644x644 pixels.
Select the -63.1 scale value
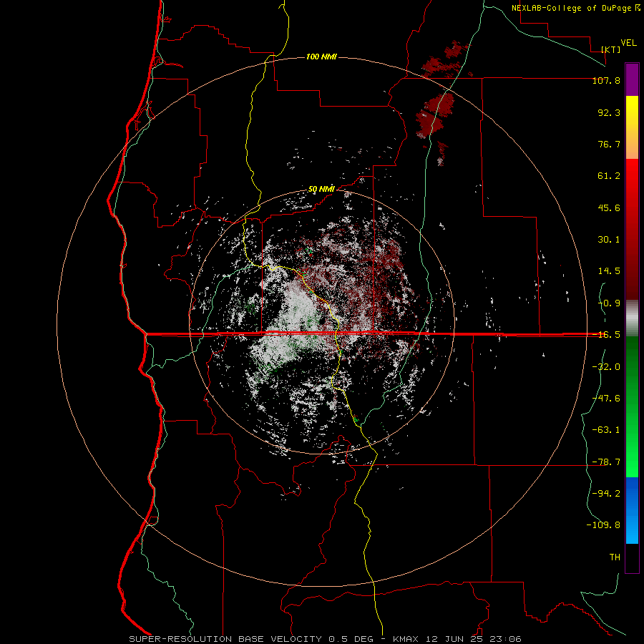[x=606, y=430]
